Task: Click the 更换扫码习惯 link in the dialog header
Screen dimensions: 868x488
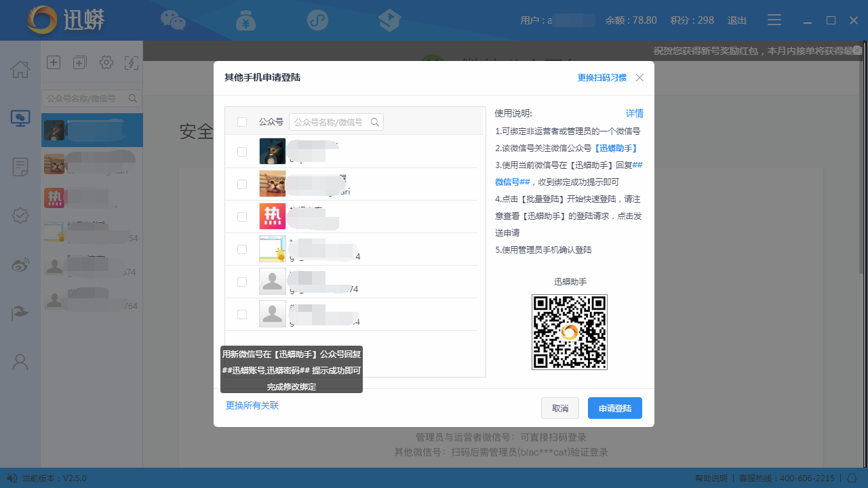Action: click(x=602, y=78)
